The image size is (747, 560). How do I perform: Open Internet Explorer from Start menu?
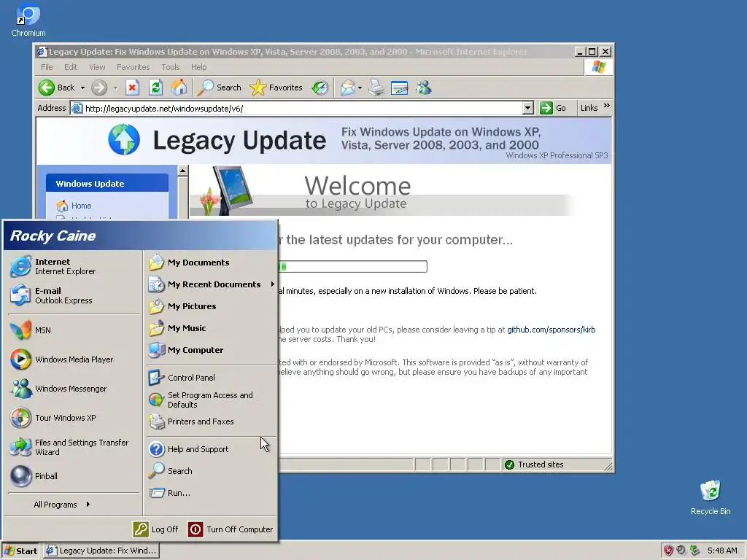pos(74,266)
